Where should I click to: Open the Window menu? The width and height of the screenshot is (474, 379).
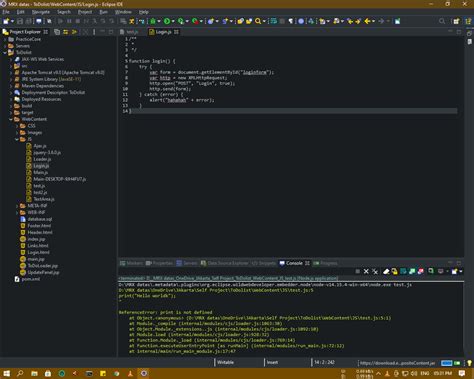click(x=123, y=12)
